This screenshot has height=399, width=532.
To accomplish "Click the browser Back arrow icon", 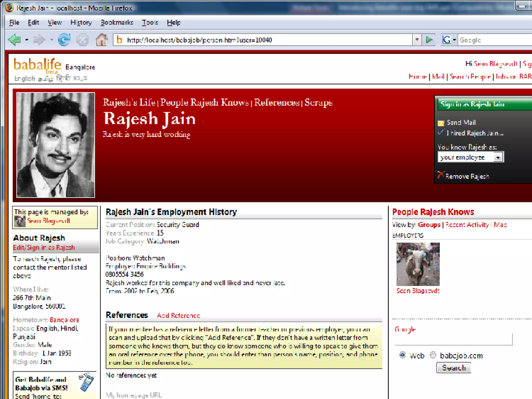I will [15, 40].
